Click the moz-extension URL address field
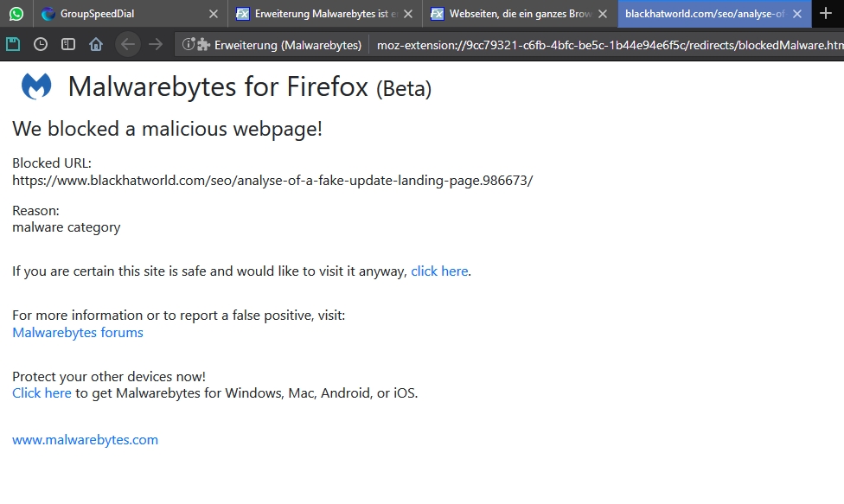Image resolution: width=844 pixels, height=504 pixels. point(605,45)
